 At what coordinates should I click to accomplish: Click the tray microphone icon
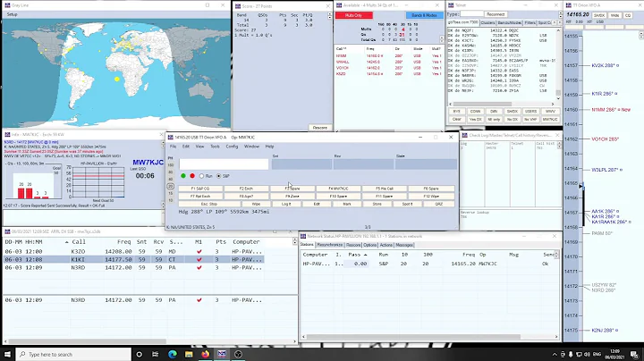(571, 355)
